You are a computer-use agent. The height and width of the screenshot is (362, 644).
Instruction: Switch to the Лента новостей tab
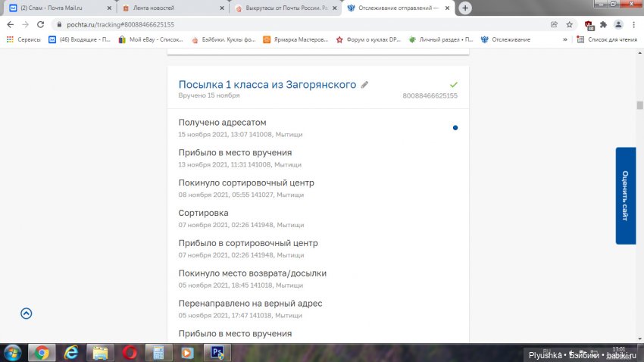point(171,8)
